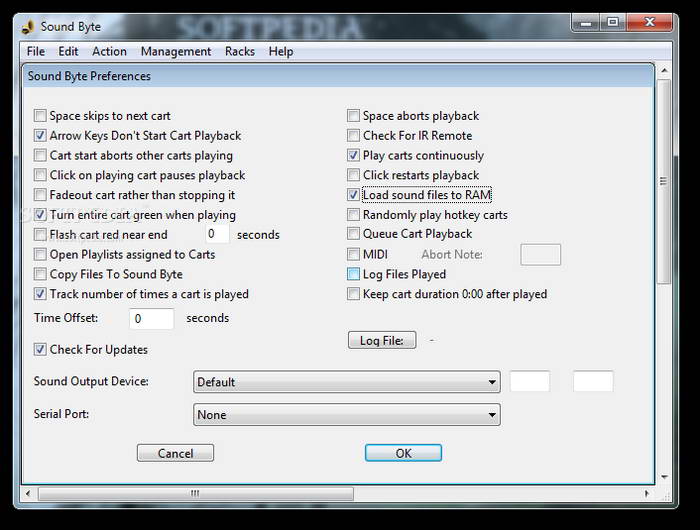Click the second blank field right of Sound Output Device

(x=593, y=381)
